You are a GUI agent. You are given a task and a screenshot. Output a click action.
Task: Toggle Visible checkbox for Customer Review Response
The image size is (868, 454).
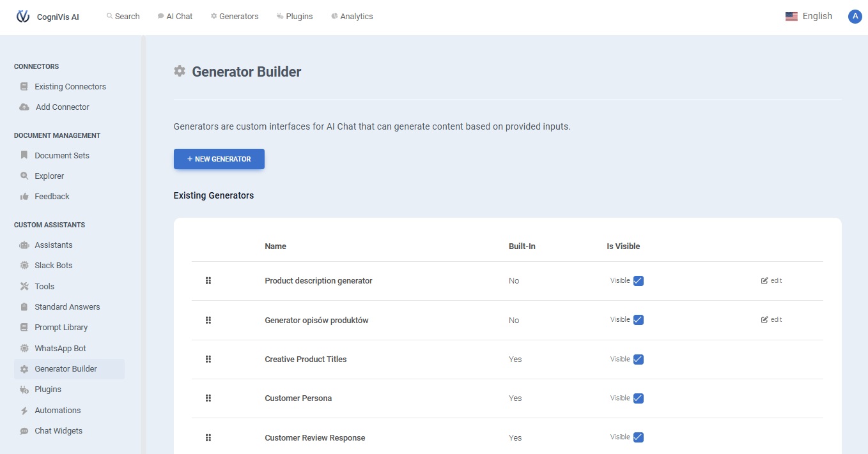638,437
